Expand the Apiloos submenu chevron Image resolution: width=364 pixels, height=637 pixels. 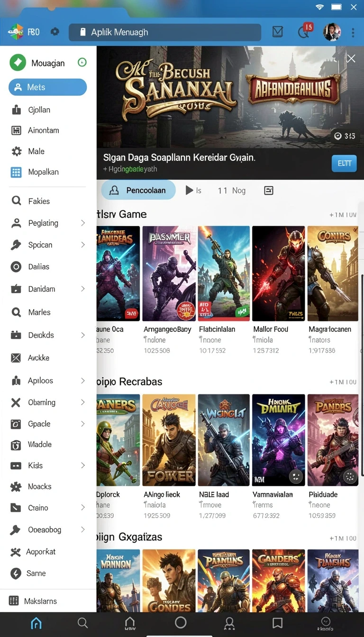click(83, 381)
